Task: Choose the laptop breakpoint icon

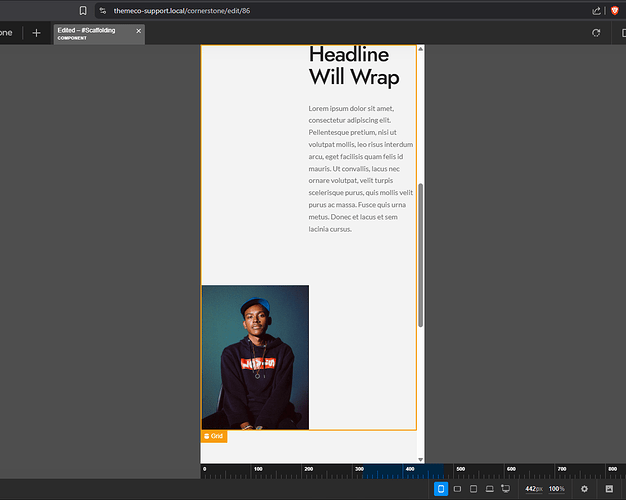Action: tap(489, 489)
